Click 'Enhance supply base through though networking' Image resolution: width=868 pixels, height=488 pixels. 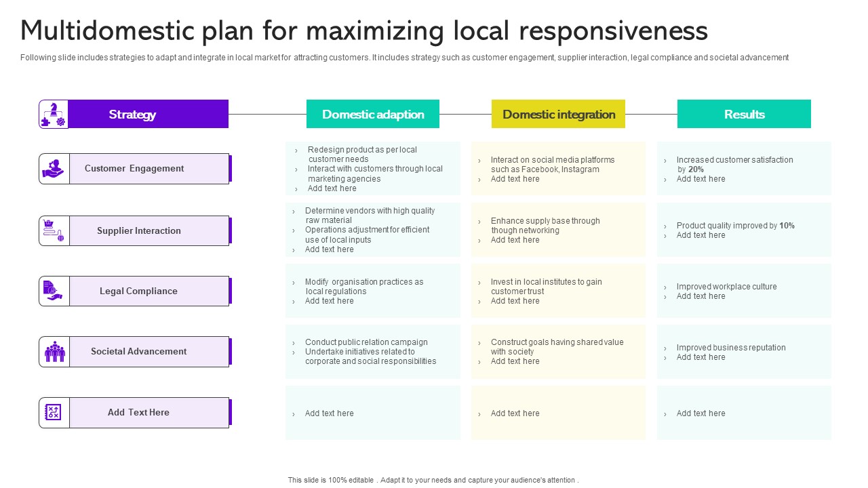click(x=545, y=226)
